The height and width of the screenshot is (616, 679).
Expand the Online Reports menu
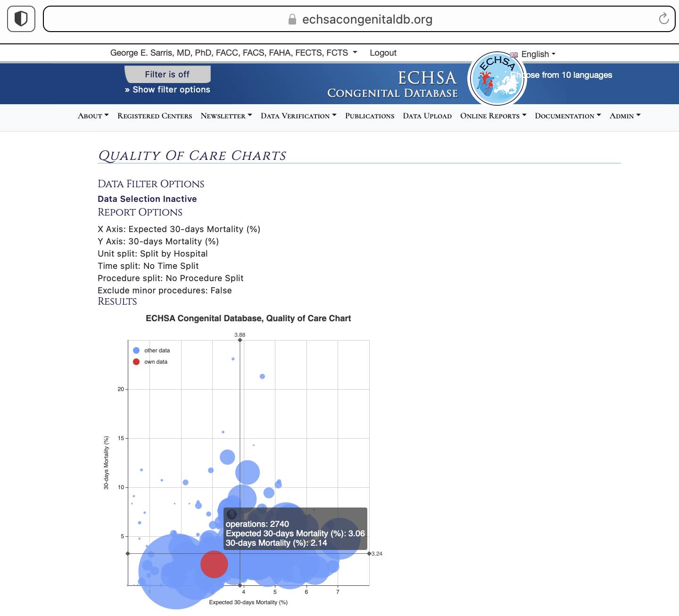point(493,116)
